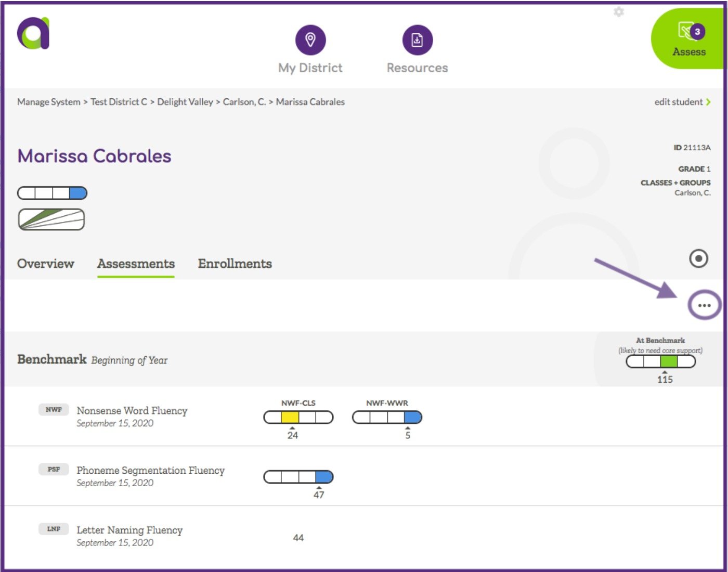Navigate to Test District C via breadcrumb
This screenshot has width=728, height=572.
click(x=119, y=102)
